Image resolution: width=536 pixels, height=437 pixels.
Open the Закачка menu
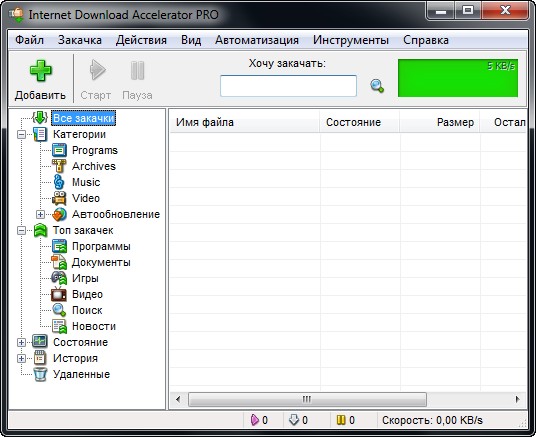pyautogui.click(x=80, y=40)
